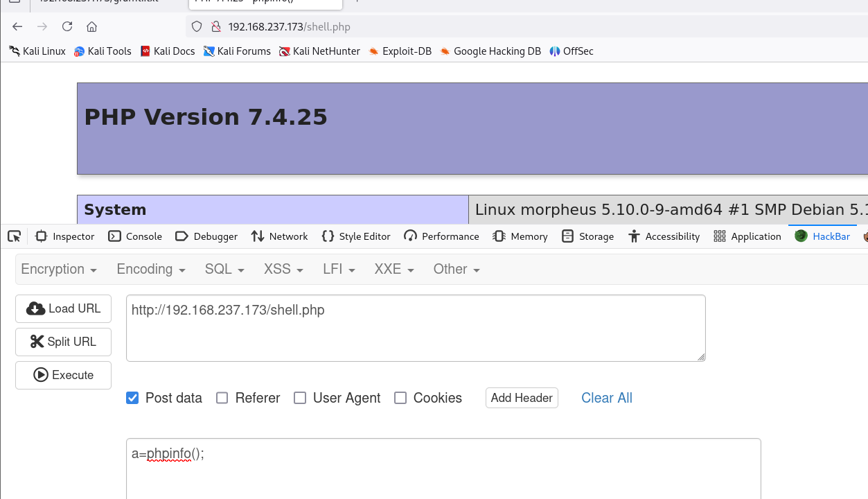The height and width of the screenshot is (499, 868).
Task: Click the Clear All link
Action: pyautogui.click(x=607, y=398)
